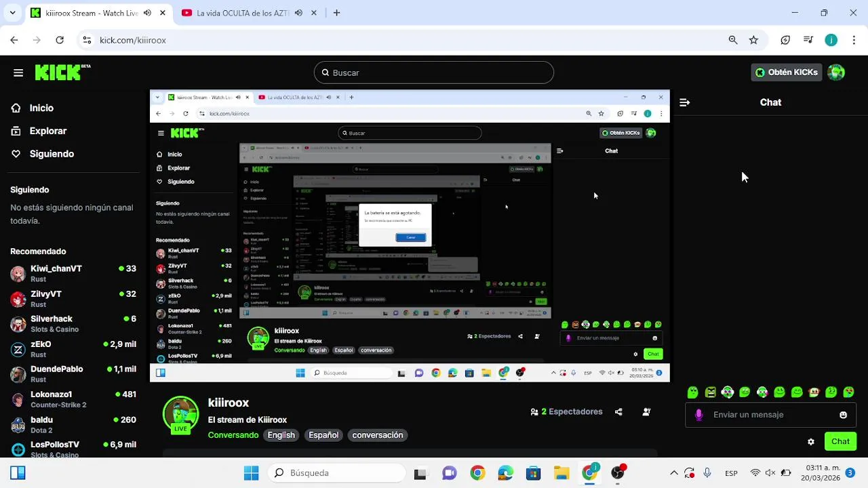Viewport: 868px width, 488px height.
Task: Open File Explorer from the taskbar
Action: click(561, 473)
